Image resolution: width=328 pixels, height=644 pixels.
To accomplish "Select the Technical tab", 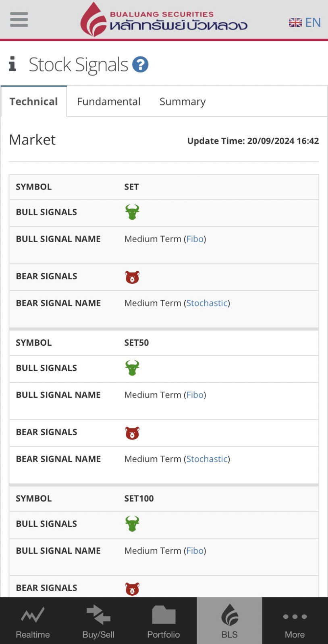I will [x=33, y=101].
